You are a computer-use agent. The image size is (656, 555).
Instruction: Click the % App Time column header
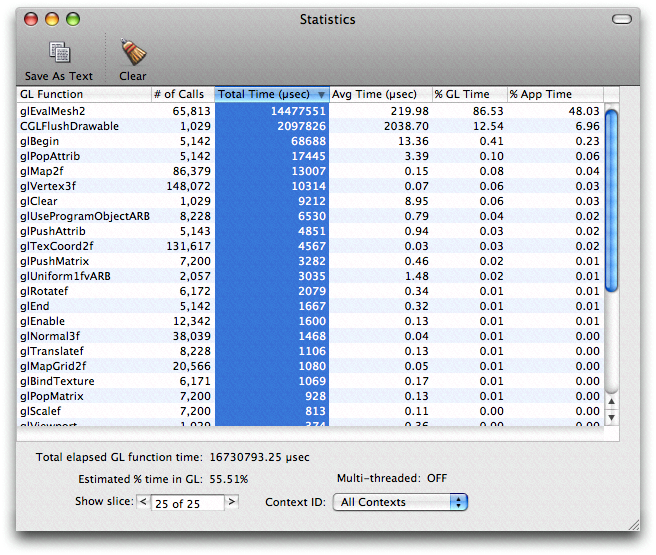(x=554, y=94)
